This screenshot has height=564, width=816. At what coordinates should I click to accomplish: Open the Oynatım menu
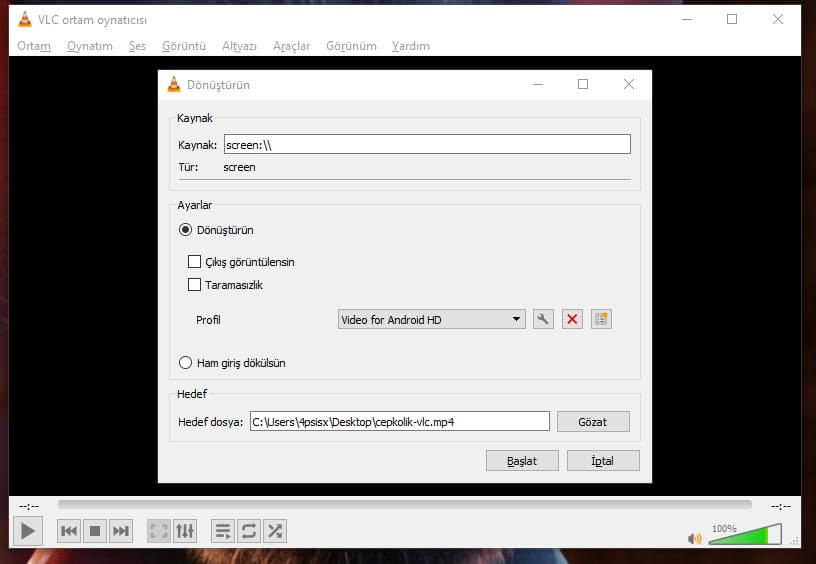coord(90,46)
